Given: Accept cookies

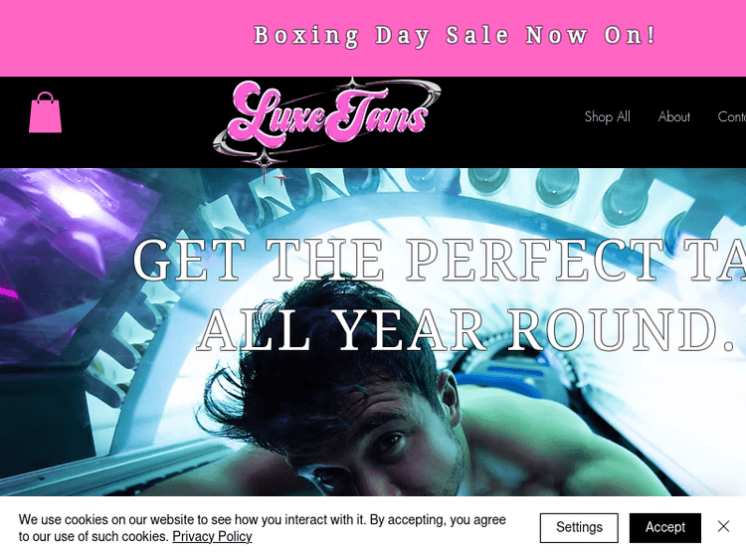Looking at the screenshot, I should (665, 527).
